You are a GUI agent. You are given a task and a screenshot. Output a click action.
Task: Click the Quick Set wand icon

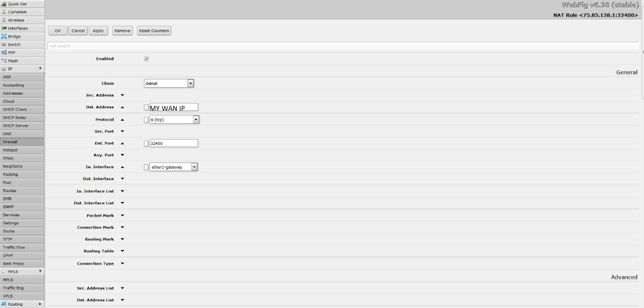point(4,4)
